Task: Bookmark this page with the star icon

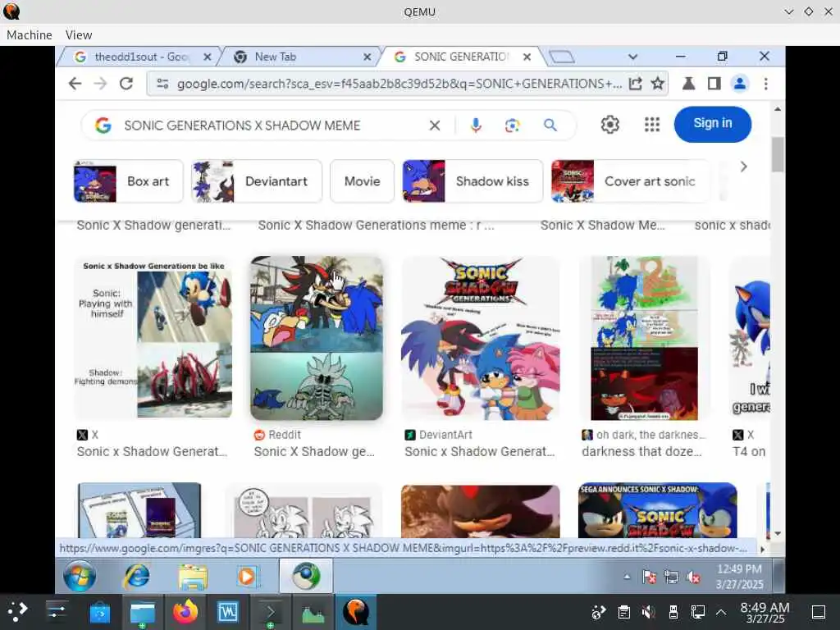Action: pos(657,84)
